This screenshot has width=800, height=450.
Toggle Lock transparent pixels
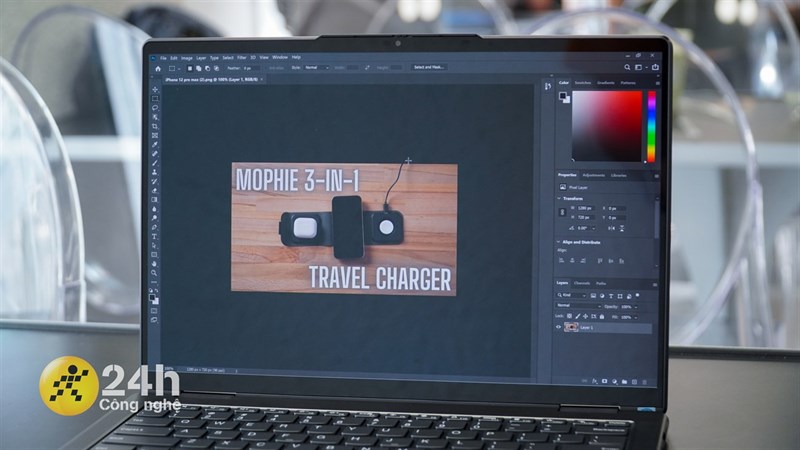(569, 316)
